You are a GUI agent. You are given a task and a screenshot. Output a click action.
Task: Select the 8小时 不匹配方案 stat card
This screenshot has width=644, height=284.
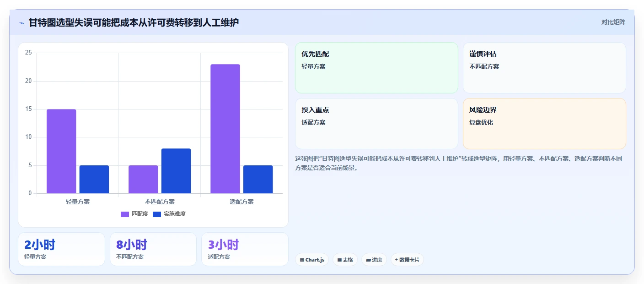coord(153,249)
